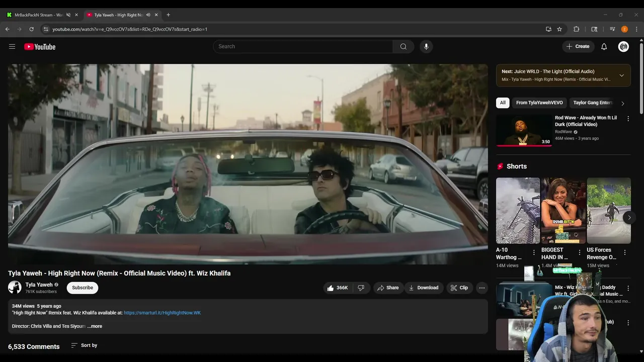This screenshot has width=644, height=362.
Task: Open the BIGGEST HAND short thumbnail
Action: (x=563, y=211)
